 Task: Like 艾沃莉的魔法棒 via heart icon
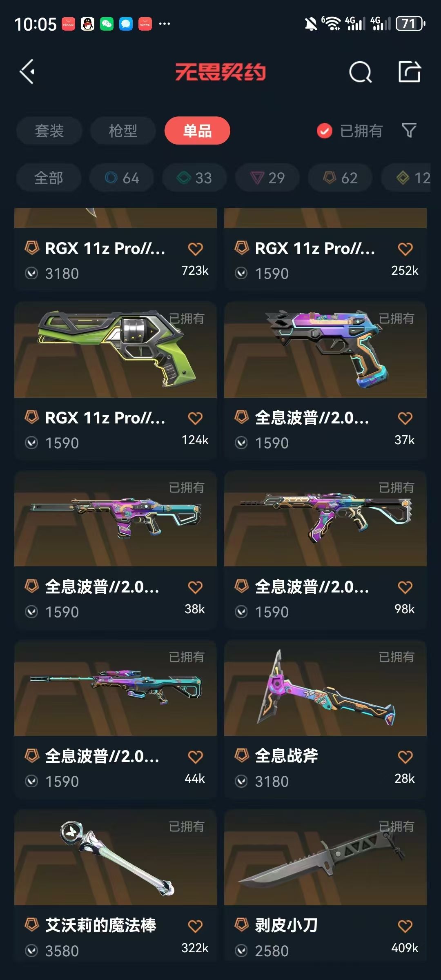(x=195, y=926)
